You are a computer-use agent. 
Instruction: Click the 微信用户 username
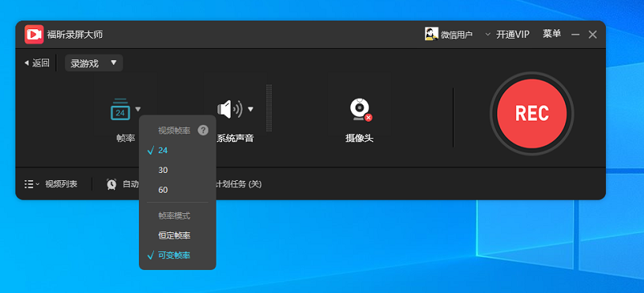(456, 35)
